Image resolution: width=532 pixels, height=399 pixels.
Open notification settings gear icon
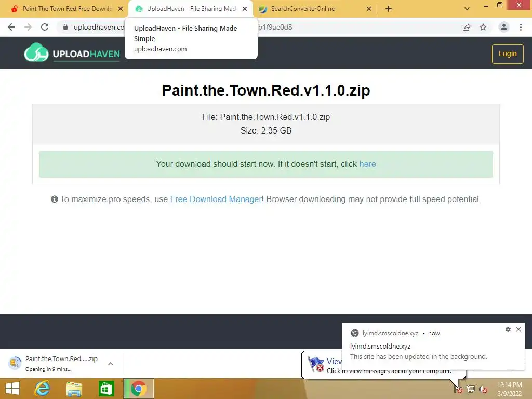[x=508, y=329]
